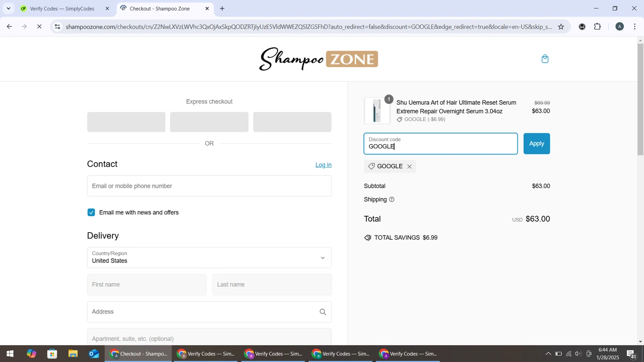Screen dimensions: 644x362
Task: Click the Subtotal $63.00 amount
Action: (x=541, y=186)
